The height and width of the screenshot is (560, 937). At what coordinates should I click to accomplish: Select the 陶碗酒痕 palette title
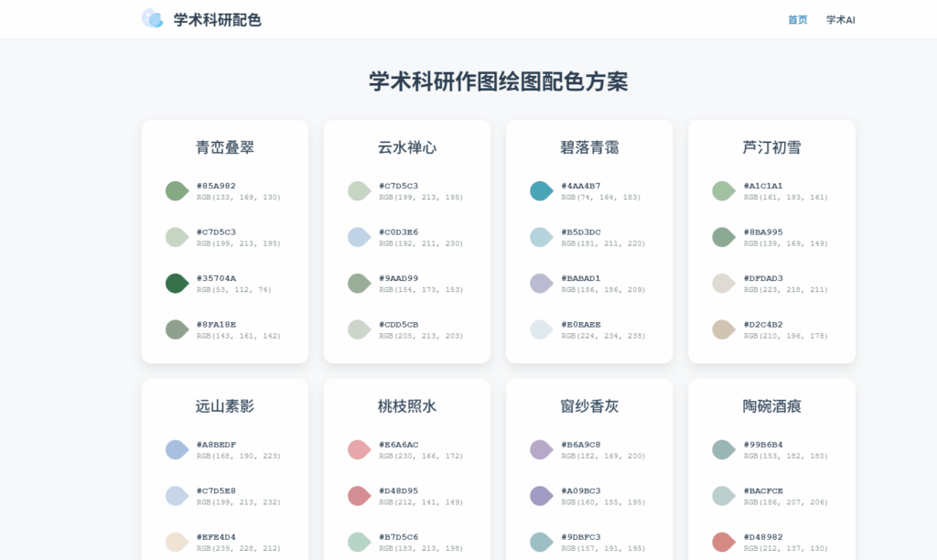[771, 406]
